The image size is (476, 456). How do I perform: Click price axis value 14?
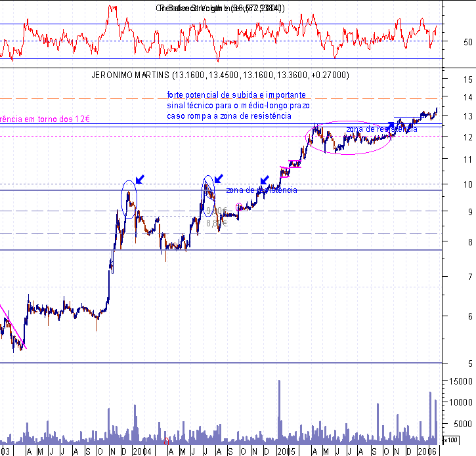[468, 97]
